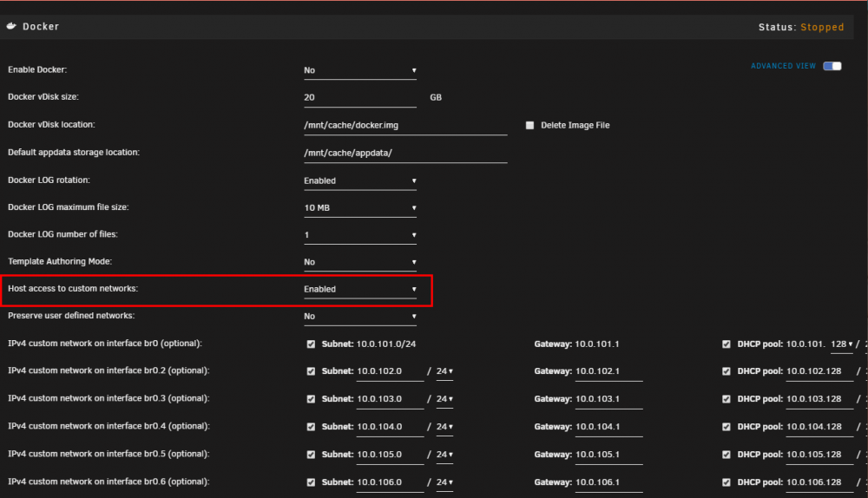Click the Stopped status text

(822, 27)
